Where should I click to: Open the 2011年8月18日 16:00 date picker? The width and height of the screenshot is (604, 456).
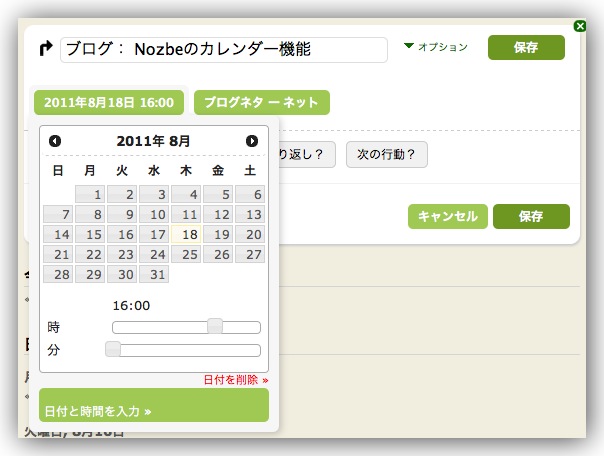click(109, 102)
